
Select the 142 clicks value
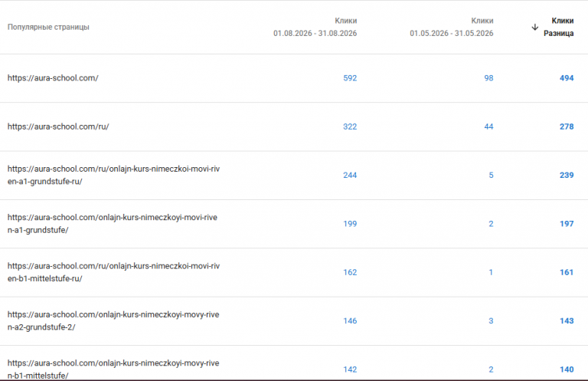tap(350, 370)
